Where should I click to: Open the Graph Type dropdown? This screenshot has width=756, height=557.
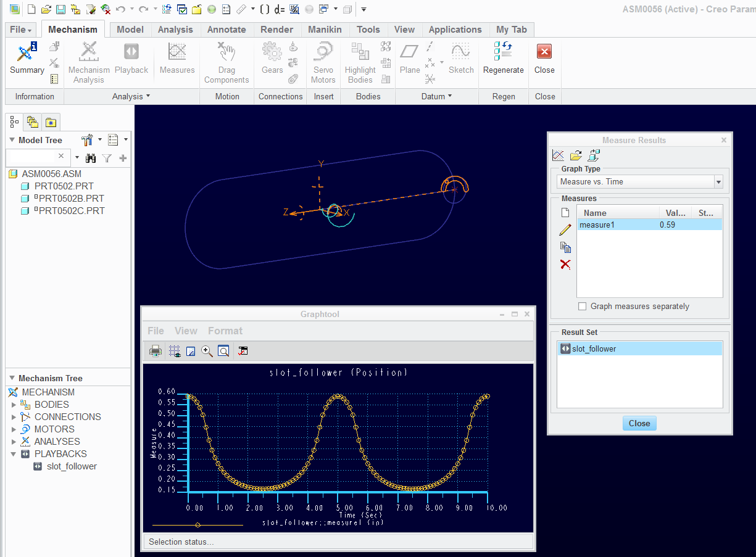coord(718,182)
